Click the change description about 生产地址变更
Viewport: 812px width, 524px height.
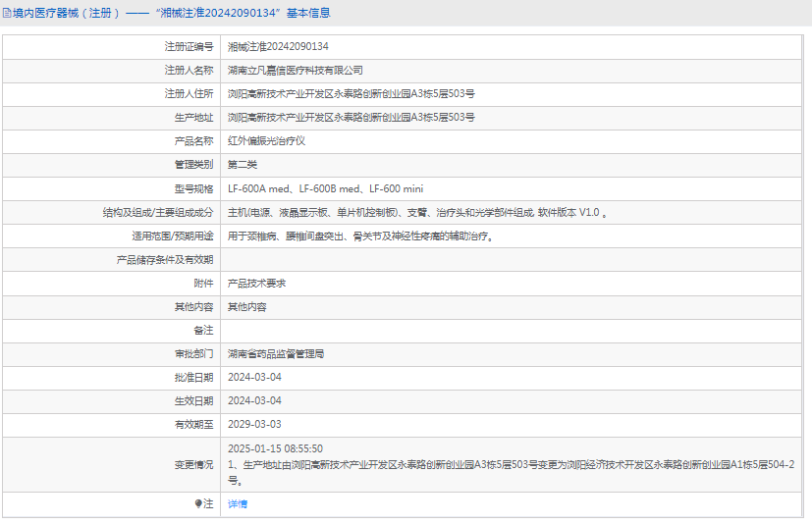pos(512,473)
